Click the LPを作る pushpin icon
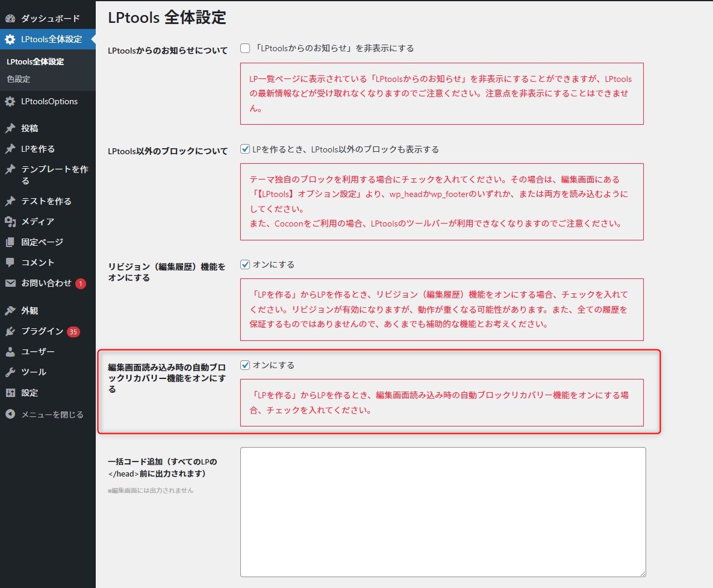This screenshot has width=713, height=588. [x=10, y=149]
